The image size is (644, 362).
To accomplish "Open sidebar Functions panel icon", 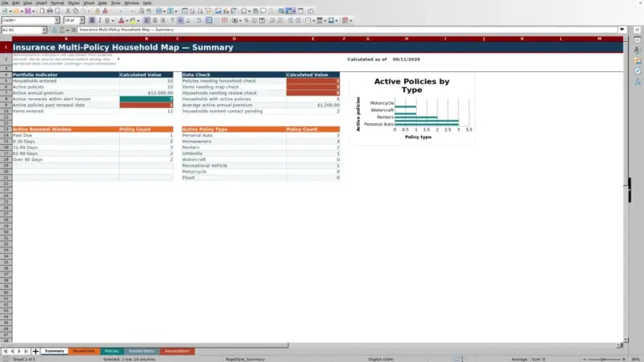I will click(637, 81).
